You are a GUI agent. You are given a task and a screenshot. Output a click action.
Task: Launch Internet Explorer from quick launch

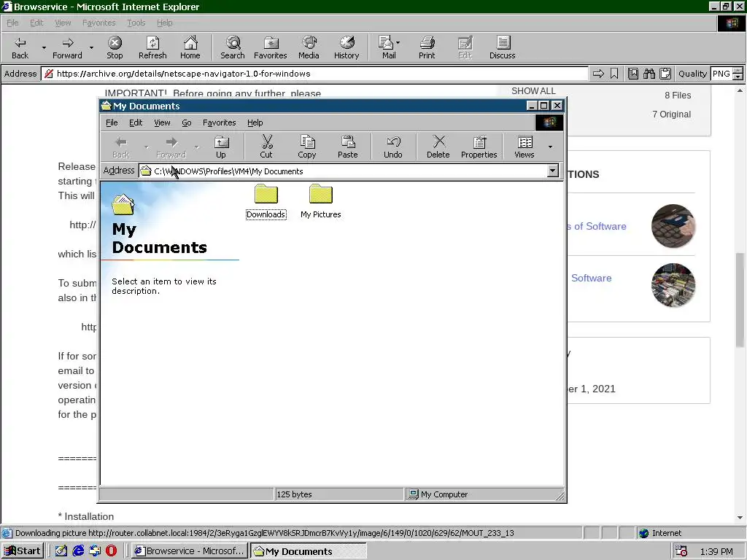click(x=78, y=551)
